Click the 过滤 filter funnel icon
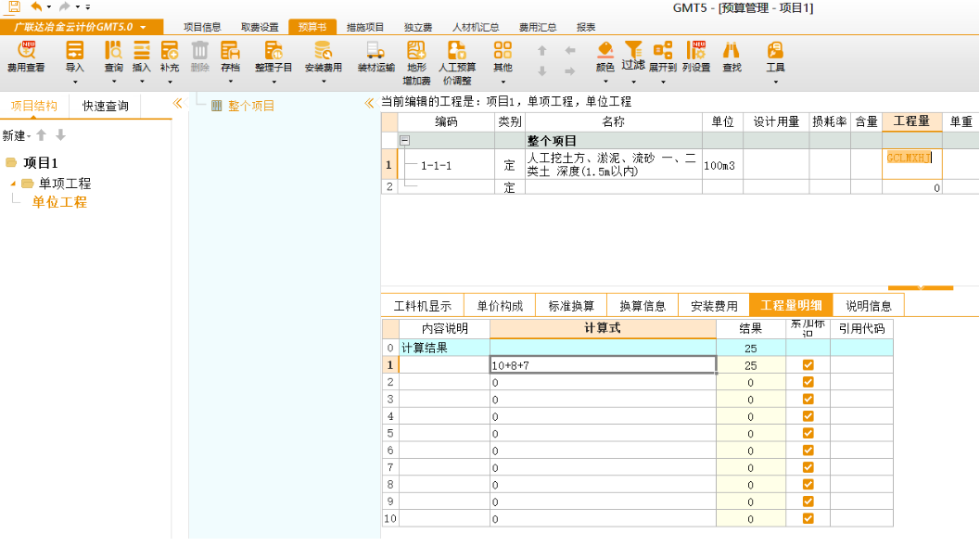Screen dimensions: 980x546 (633, 49)
